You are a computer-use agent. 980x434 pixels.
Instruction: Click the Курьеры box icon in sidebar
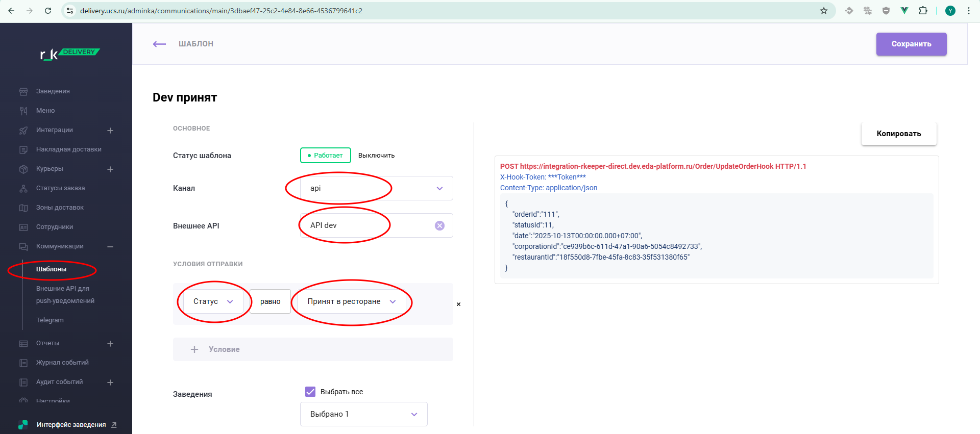pyautogui.click(x=23, y=169)
